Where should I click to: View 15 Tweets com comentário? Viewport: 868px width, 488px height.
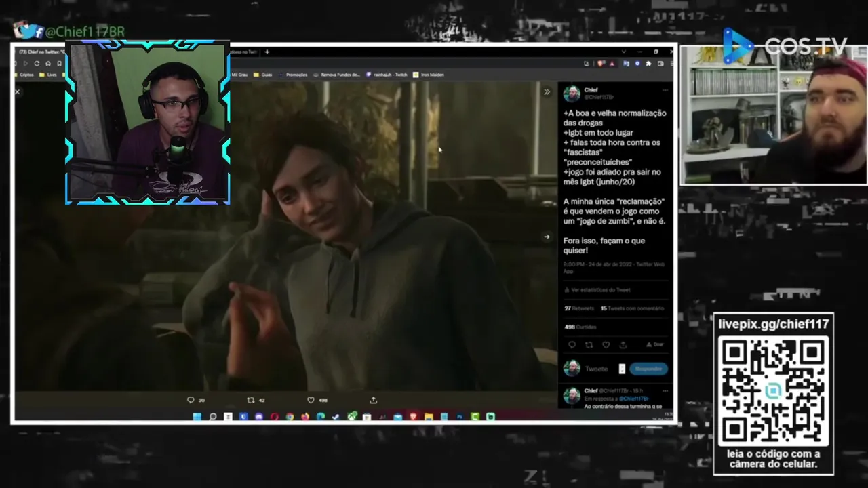tap(632, 308)
